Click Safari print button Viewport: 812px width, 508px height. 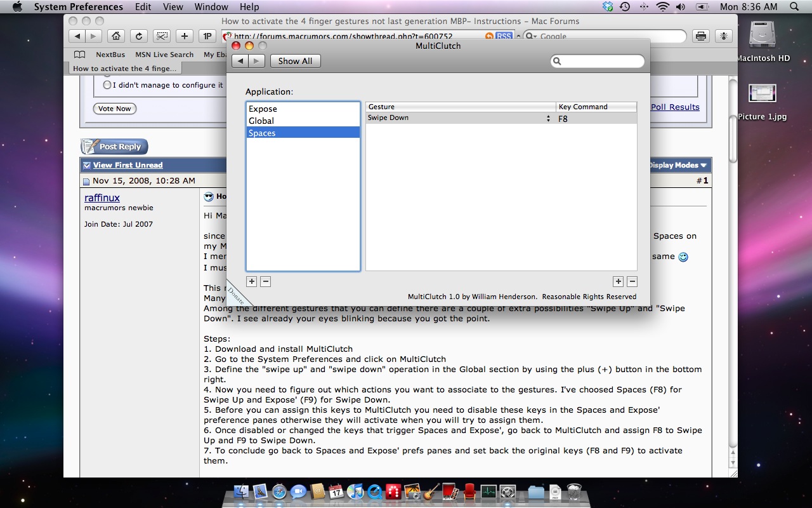[700, 36]
